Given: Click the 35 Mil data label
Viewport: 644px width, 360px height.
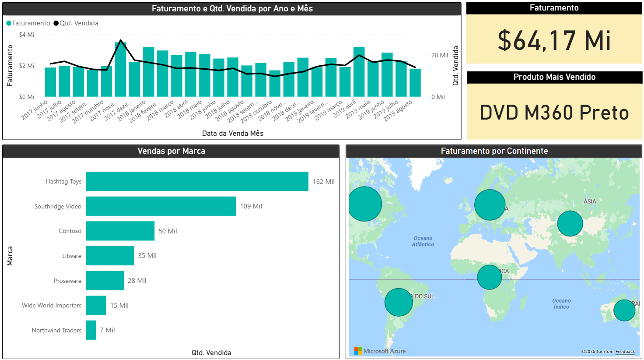Looking at the screenshot, I should 147,256.
